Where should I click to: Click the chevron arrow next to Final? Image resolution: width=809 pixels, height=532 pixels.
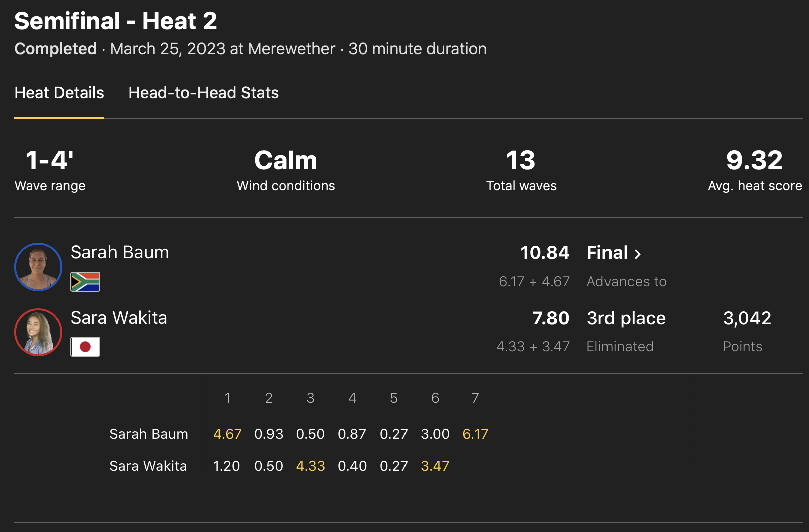(638, 254)
